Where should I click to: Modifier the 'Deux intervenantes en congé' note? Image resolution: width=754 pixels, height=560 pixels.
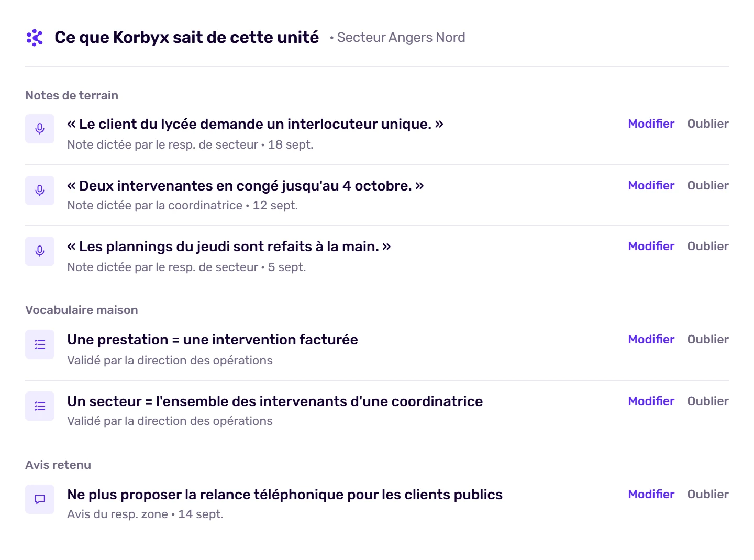click(651, 186)
